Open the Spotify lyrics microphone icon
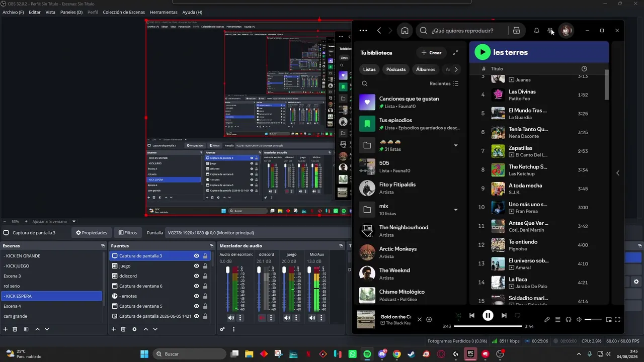This screenshot has height=362, width=644. pyautogui.click(x=547, y=319)
